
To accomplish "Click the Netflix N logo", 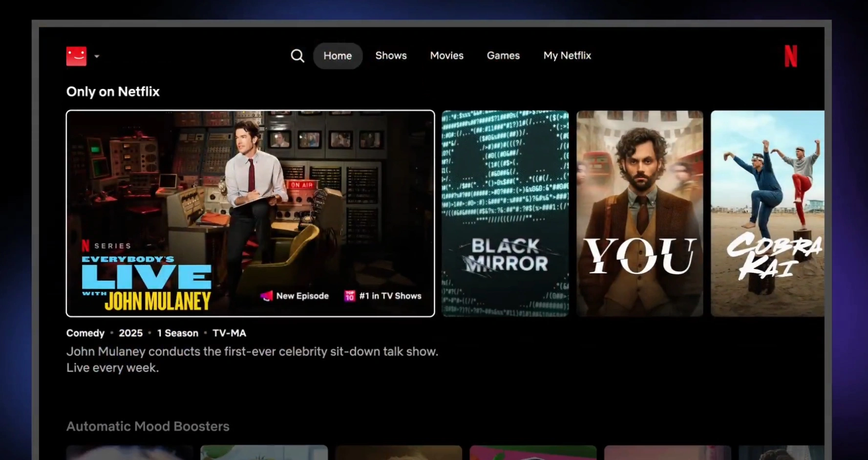I will [791, 56].
